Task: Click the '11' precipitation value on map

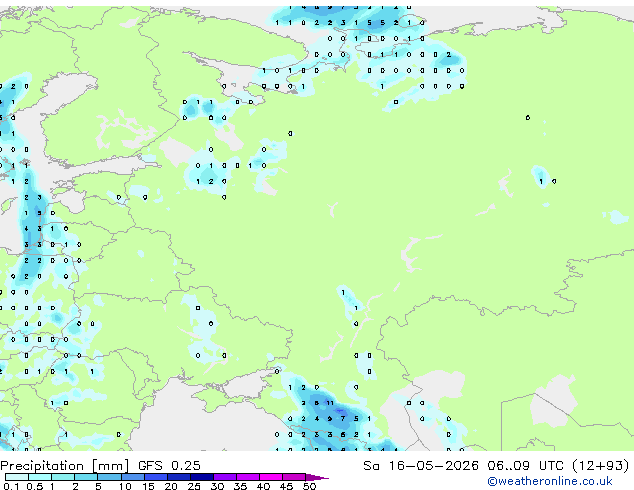Action: click(x=330, y=403)
